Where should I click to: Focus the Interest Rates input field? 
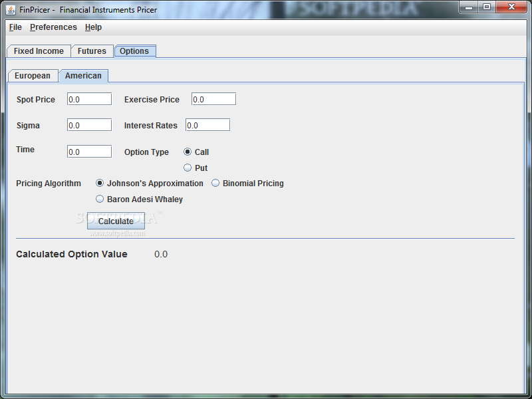[207, 125]
